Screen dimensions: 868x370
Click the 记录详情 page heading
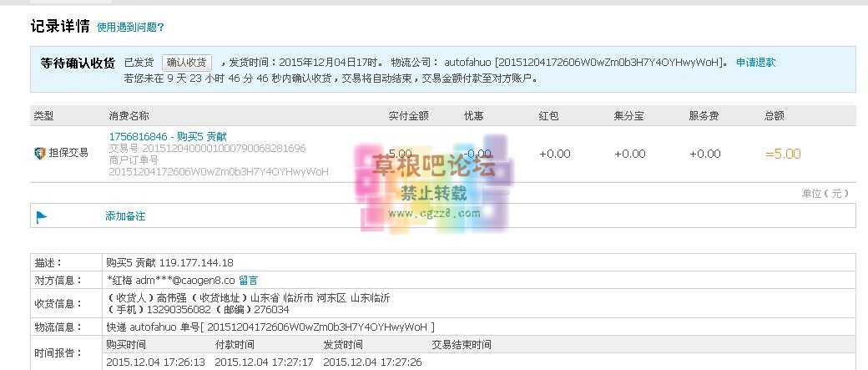pyautogui.click(x=60, y=26)
